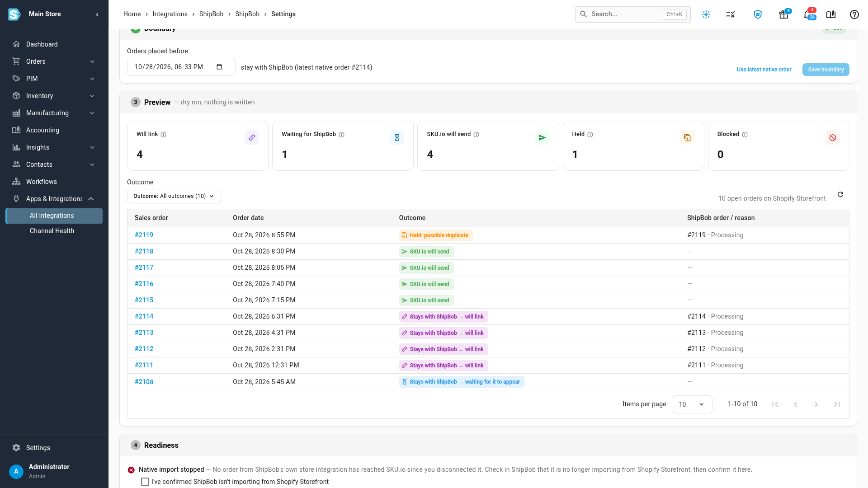Click the shield icon in the header

(758, 14)
